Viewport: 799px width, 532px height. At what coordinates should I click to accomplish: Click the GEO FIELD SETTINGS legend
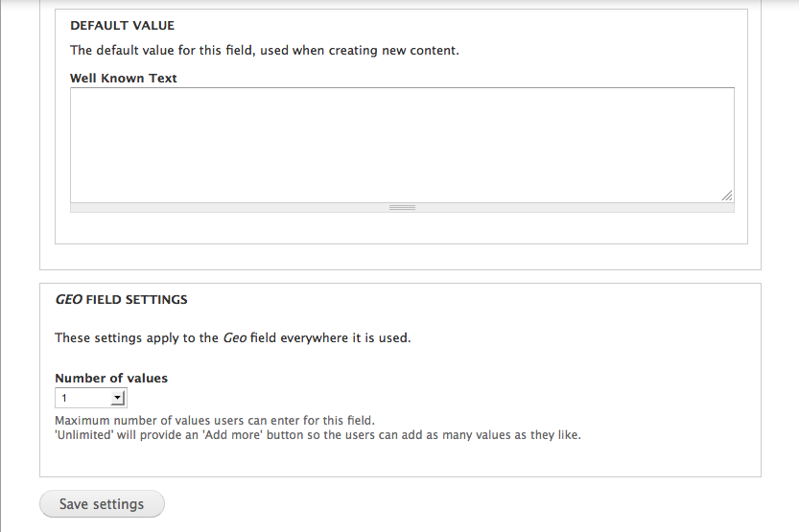tap(121, 299)
